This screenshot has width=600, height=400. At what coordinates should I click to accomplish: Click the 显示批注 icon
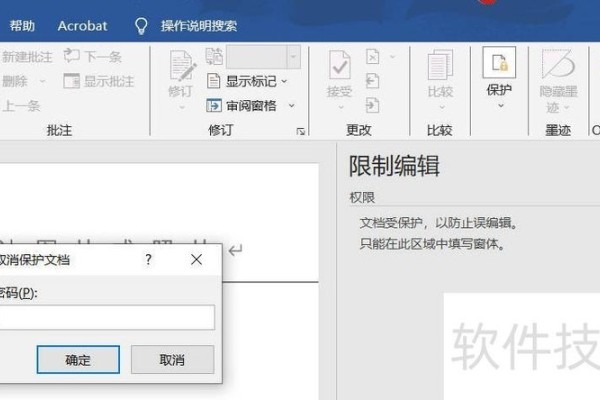point(71,81)
